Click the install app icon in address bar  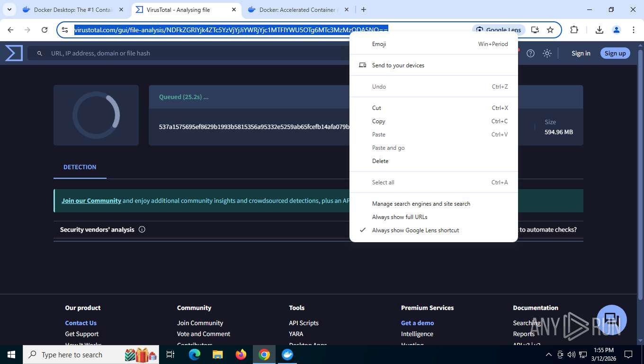(x=535, y=30)
